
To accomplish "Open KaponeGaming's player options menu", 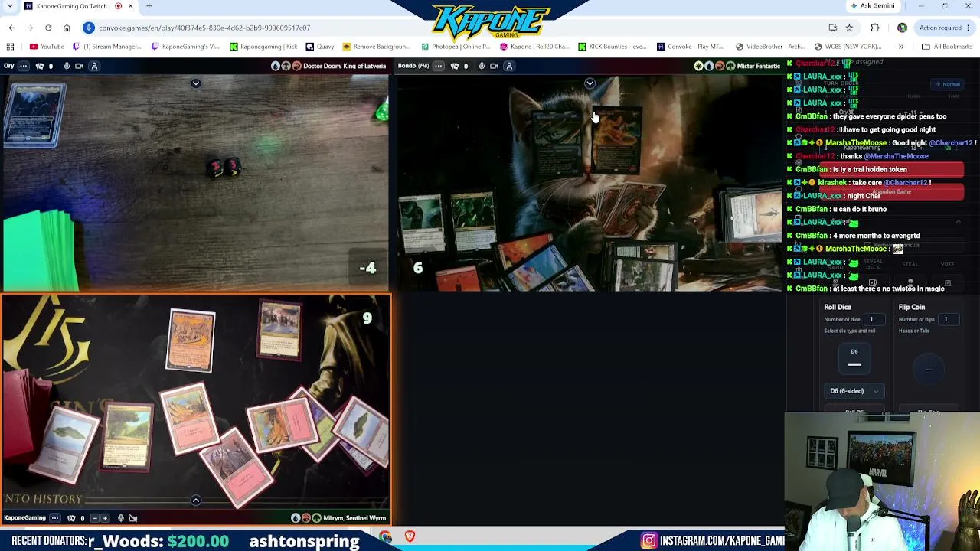I will pos(55,518).
